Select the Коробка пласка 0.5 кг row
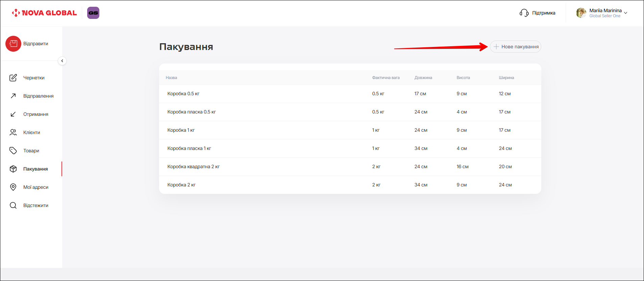The width and height of the screenshot is (644, 281). 192,112
